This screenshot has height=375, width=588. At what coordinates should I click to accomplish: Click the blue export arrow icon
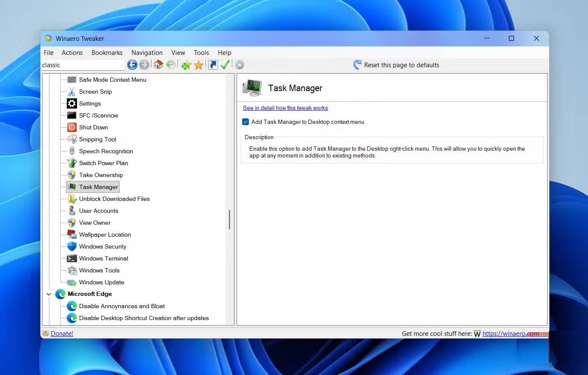pyautogui.click(x=213, y=64)
